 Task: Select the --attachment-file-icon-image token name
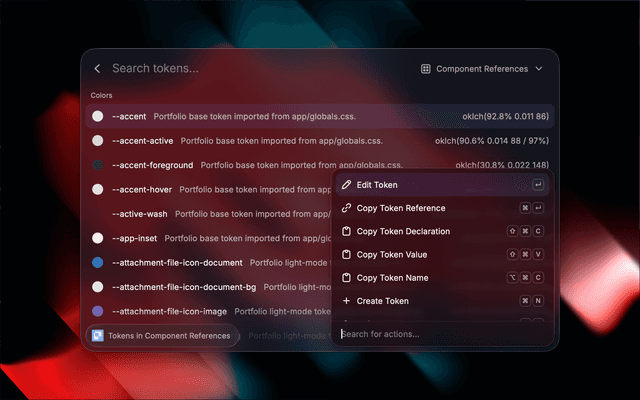[169, 311]
